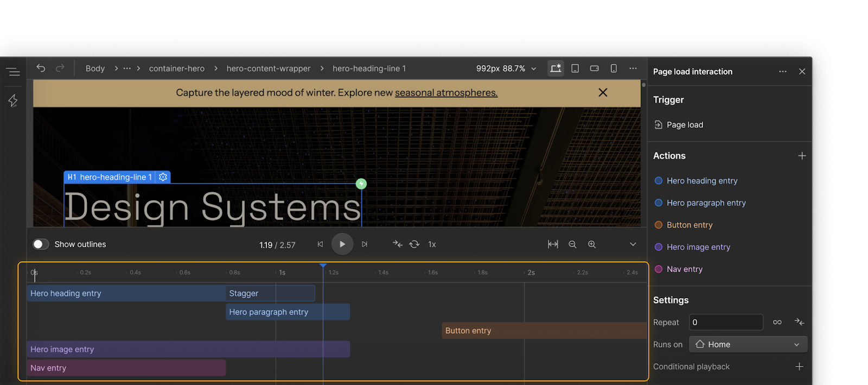This screenshot has height=385, width=868.
Task: Click Nav entry timeline bar
Action: [x=126, y=368]
